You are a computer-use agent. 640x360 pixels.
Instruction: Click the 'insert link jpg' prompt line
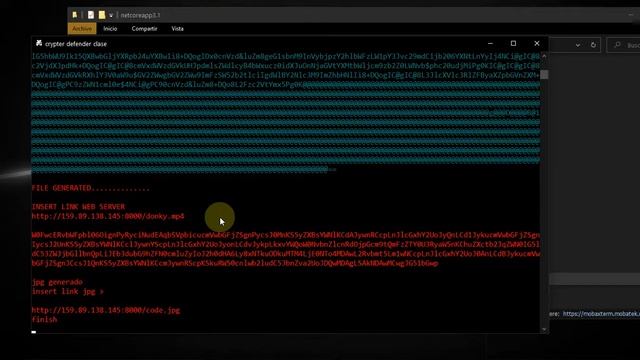[68, 291]
